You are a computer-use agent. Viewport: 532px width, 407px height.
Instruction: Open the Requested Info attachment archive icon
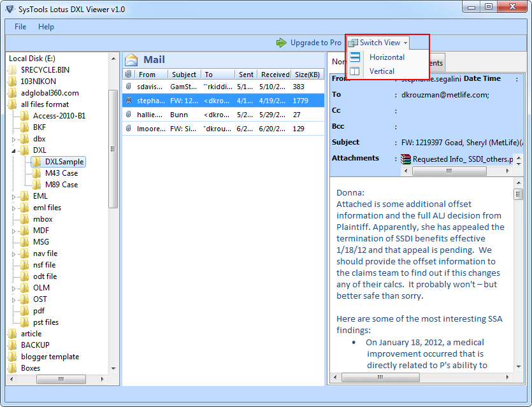pyautogui.click(x=405, y=159)
